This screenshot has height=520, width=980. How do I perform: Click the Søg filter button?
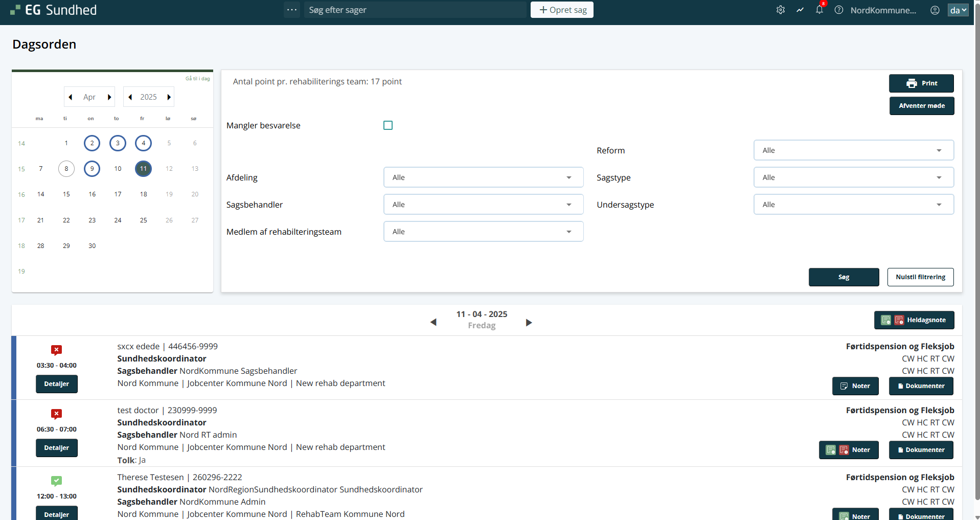click(844, 277)
